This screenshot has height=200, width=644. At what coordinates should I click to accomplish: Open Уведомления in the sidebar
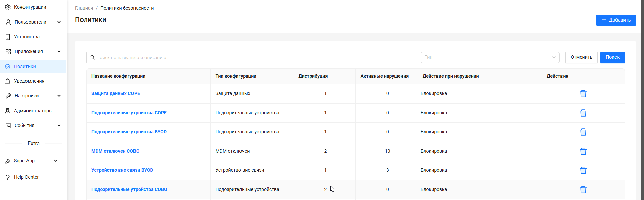(x=29, y=81)
